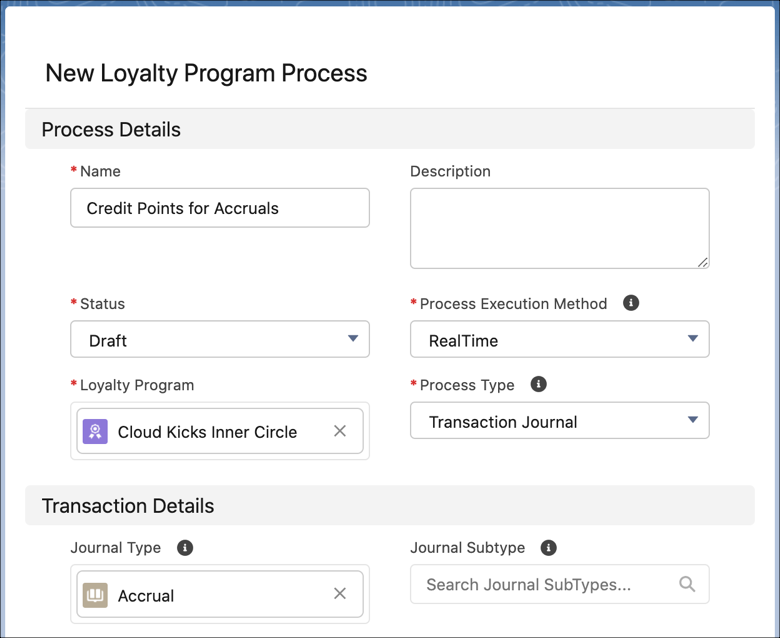The height and width of the screenshot is (638, 780).
Task: View the Journal Subtype info icon
Action: click(x=549, y=547)
